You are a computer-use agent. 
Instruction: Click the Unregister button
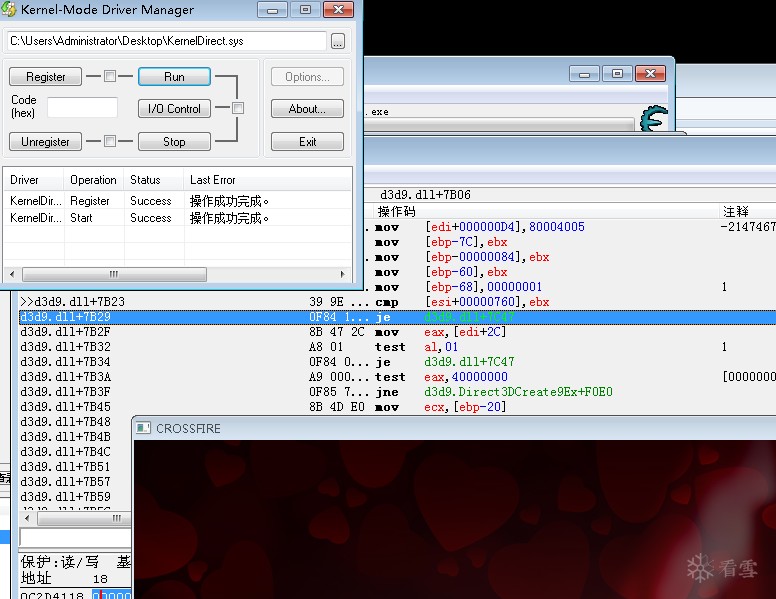click(46, 142)
